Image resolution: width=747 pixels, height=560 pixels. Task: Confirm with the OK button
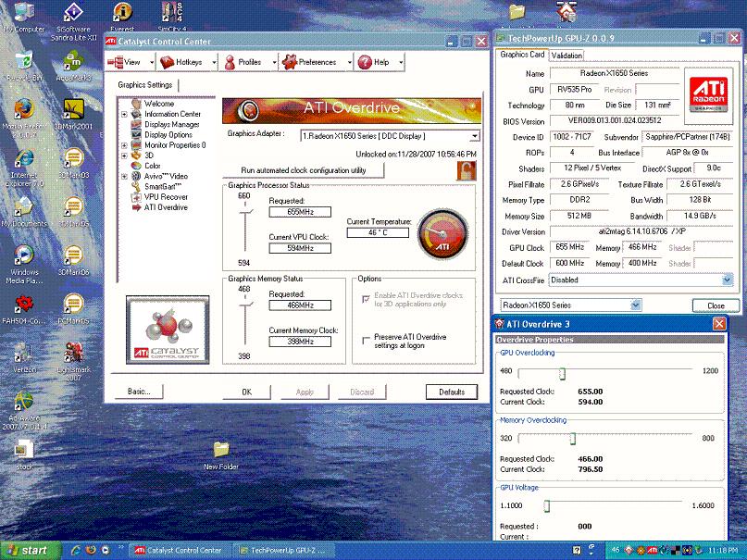coord(246,392)
